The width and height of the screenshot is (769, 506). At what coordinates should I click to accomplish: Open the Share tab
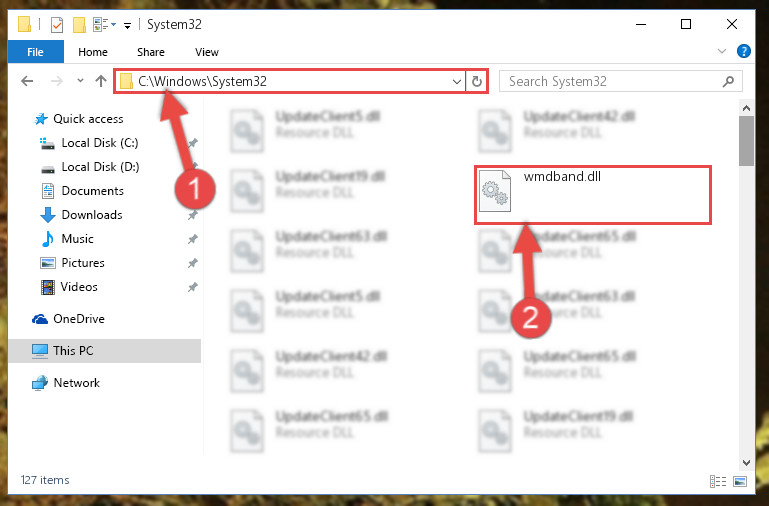pyautogui.click(x=151, y=52)
